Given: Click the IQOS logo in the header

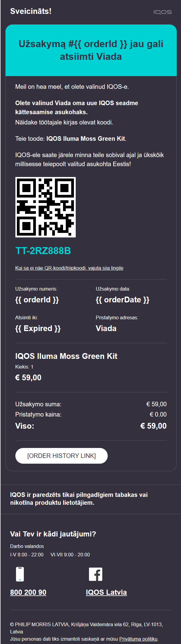Looking at the screenshot, I should point(162,12).
